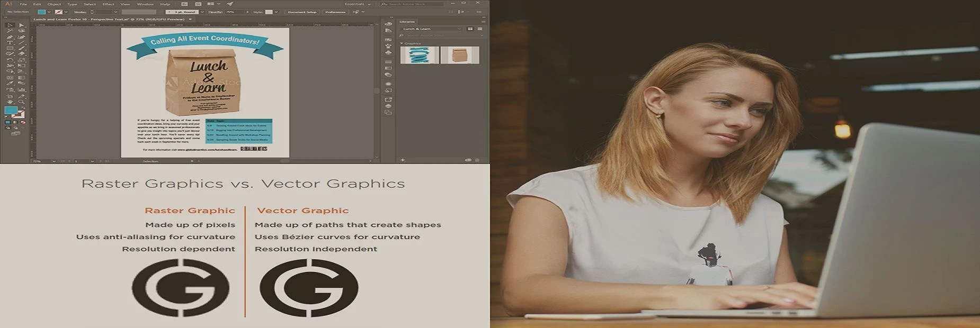The height and width of the screenshot is (328, 980).
Task: Select the Zoom tool in toolbar
Action: pos(21,102)
